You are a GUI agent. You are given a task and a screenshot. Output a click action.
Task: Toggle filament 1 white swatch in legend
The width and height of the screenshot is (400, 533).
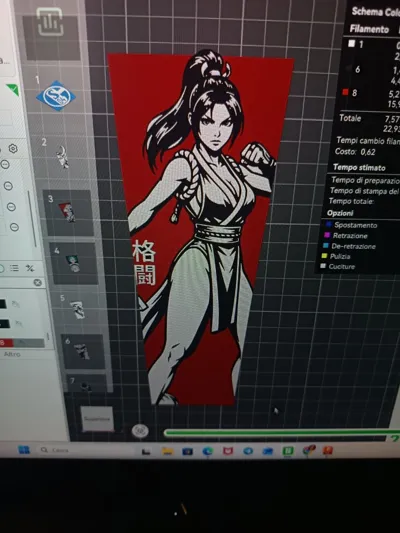click(x=352, y=43)
